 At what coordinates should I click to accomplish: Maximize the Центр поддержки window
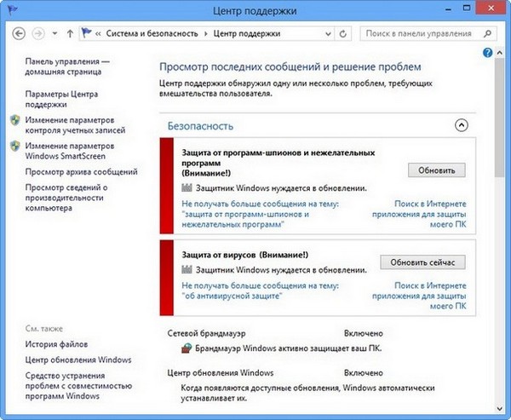coord(467,9)
